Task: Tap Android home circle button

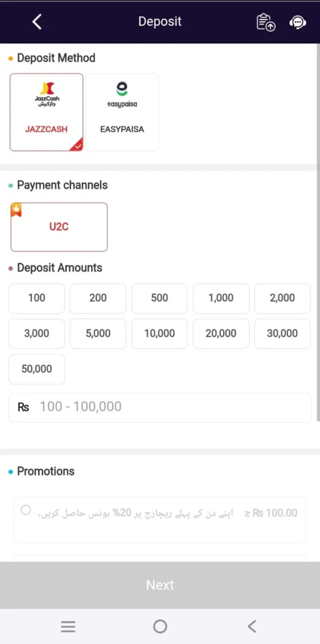Action: click(x=160, y=626)
